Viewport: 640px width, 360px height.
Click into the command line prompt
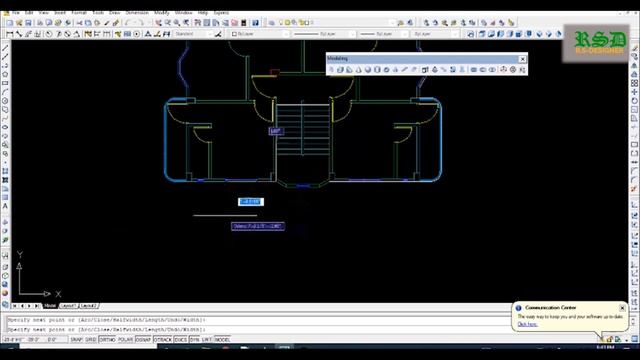(x=257, y=329)
